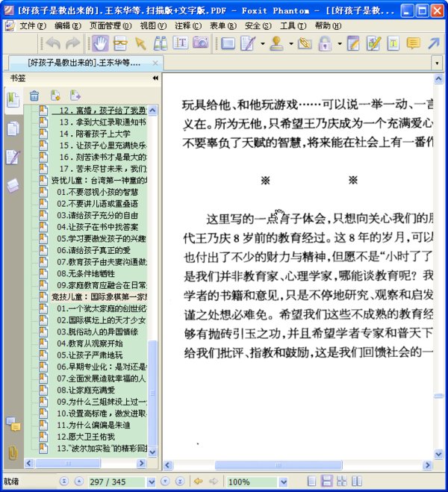Click the padlock security icon
The width and height of the screenshot is (448, 492).
[325, 43]
